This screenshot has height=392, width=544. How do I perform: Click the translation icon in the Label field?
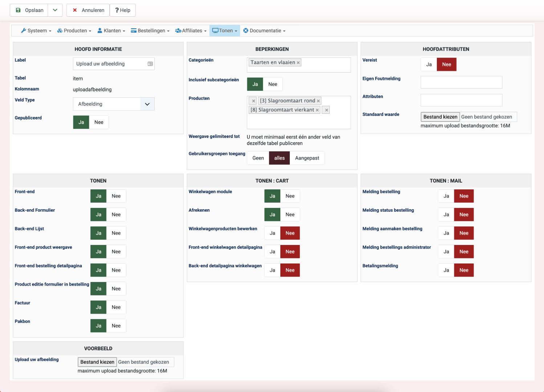(150, 64)
